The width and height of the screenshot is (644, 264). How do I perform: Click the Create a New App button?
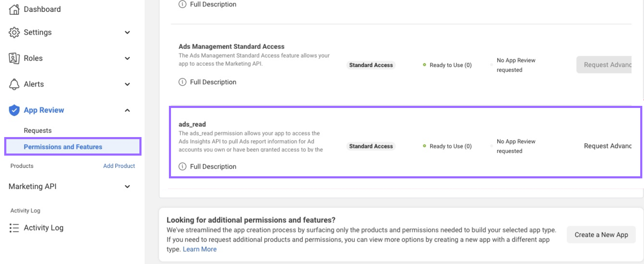(601, 235)
